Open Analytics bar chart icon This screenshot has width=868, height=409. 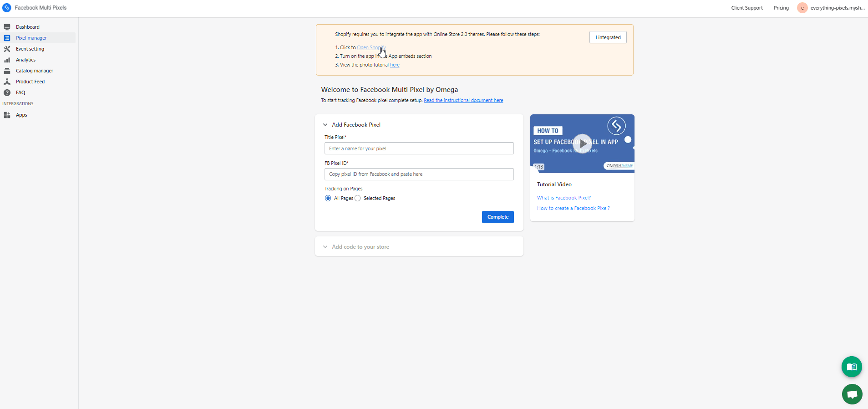pyautogui.click(x=7, y=60)
